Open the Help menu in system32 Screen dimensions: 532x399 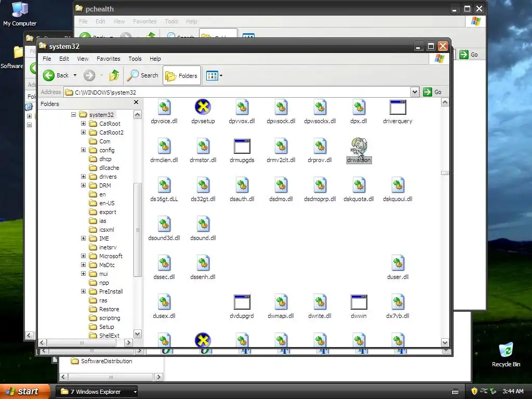[x=155, y=59]
